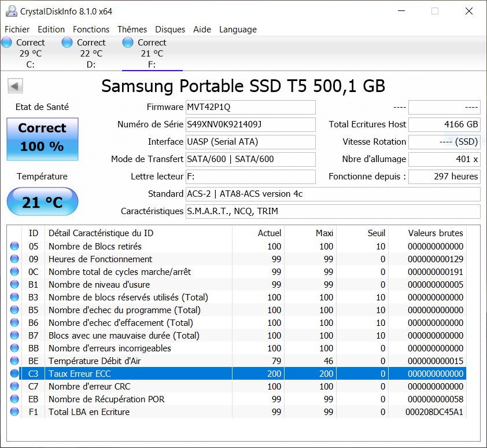Click status orb for attribute B1 row

point(14,284)
